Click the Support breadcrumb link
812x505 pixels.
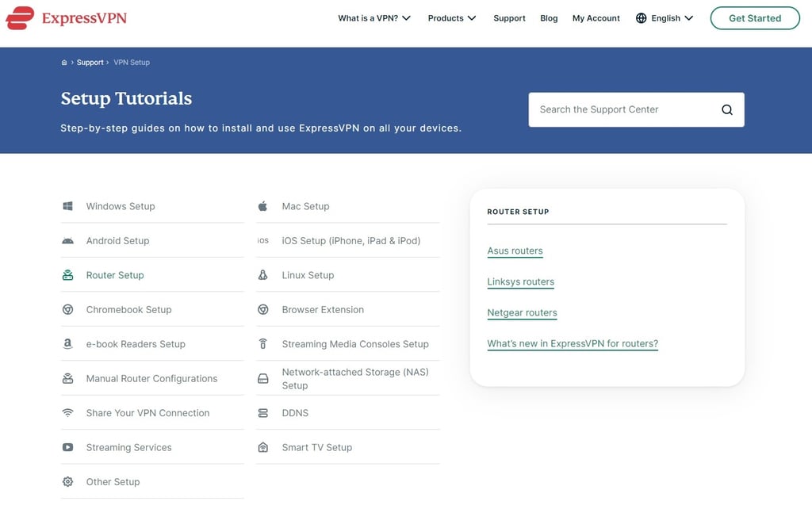tap(90, 63)
